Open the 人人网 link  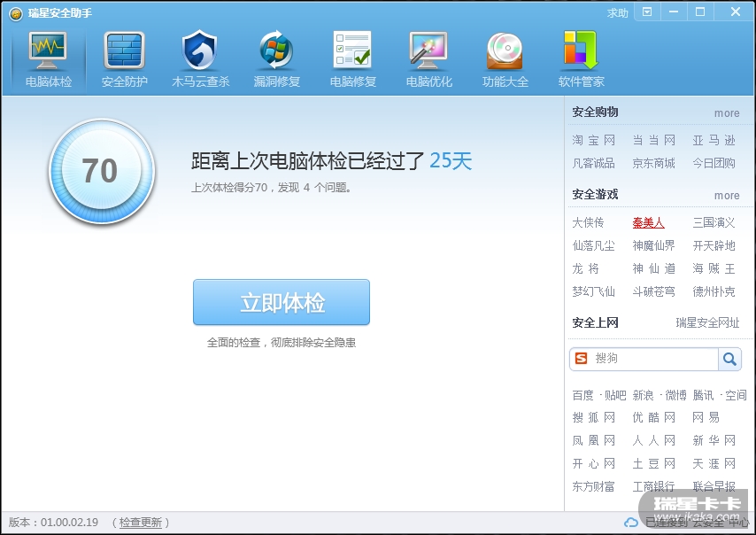654,441
